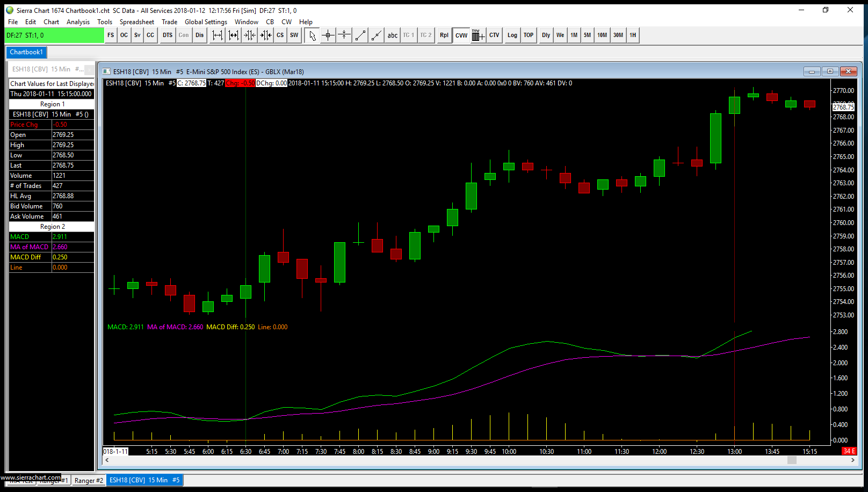Image resolution: width=868 pixels, height=492 pixels.
Task: Open the Trade menu
Action: pos(170,22)
